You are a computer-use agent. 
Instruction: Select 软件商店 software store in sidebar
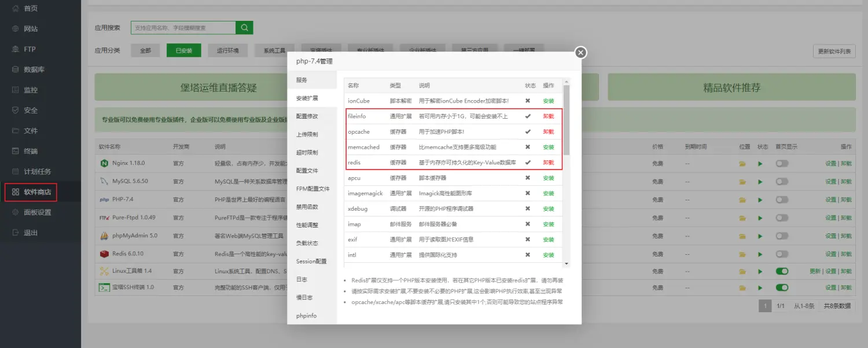click(38, 192)
